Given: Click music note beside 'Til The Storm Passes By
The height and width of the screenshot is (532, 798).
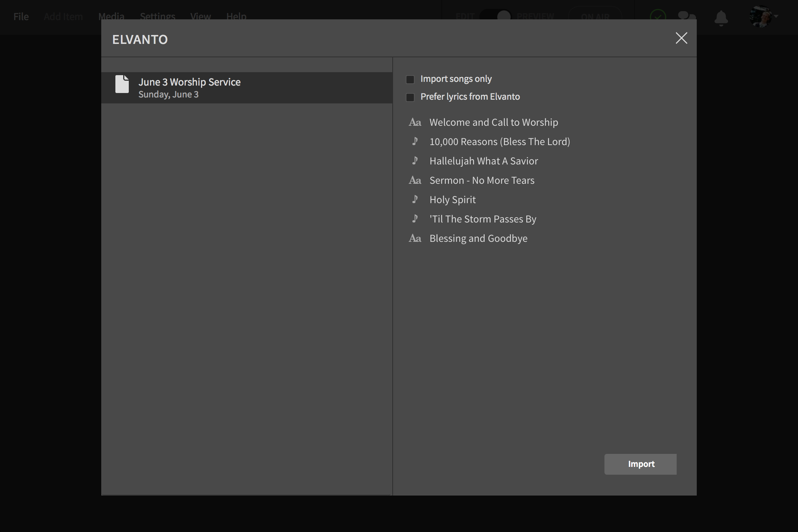Looking at the screenshot, I should click(415, 219).
